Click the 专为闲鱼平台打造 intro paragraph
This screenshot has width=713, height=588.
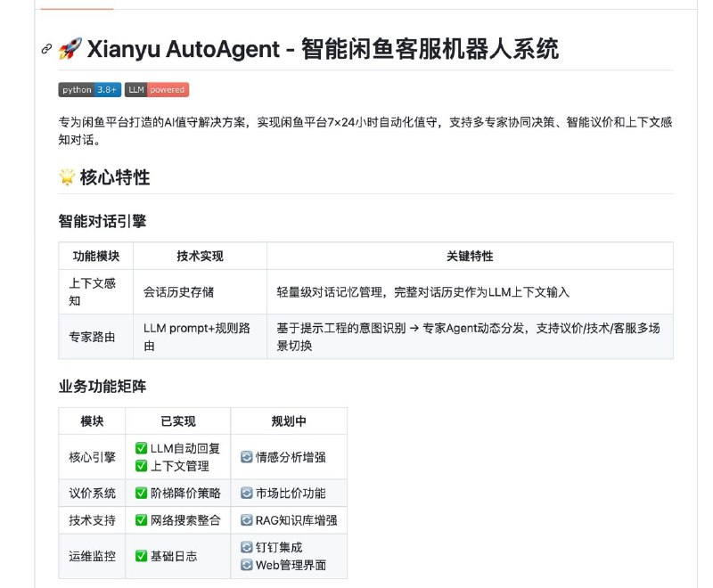365,131
